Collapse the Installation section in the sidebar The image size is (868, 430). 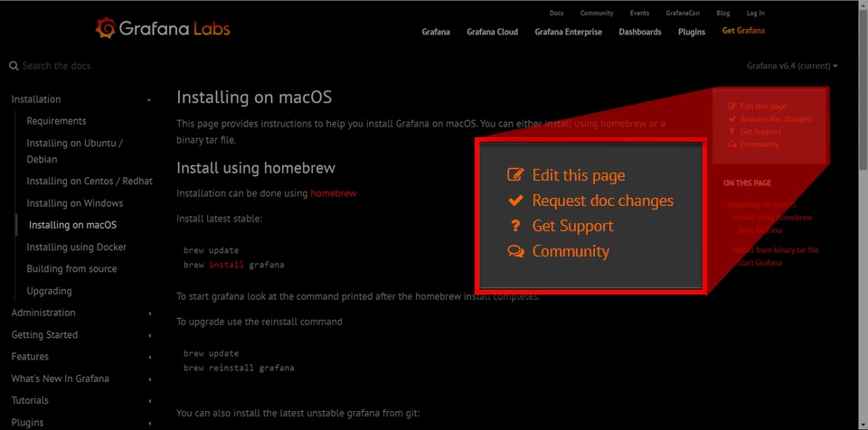point(149,99)
